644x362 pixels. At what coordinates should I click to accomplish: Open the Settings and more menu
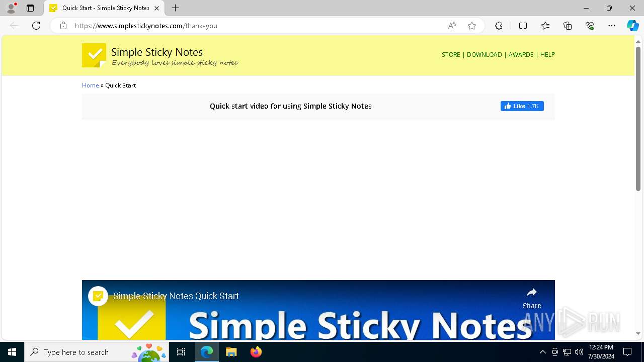[x=612, y=26]
